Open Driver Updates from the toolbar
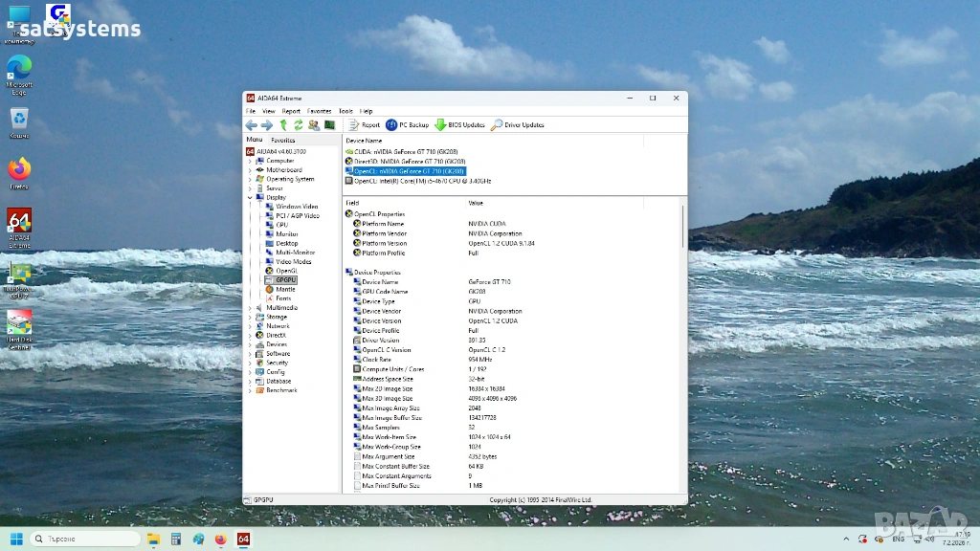Image resolution: width=980 pixels, height=551 pixels. click(518, 125)
